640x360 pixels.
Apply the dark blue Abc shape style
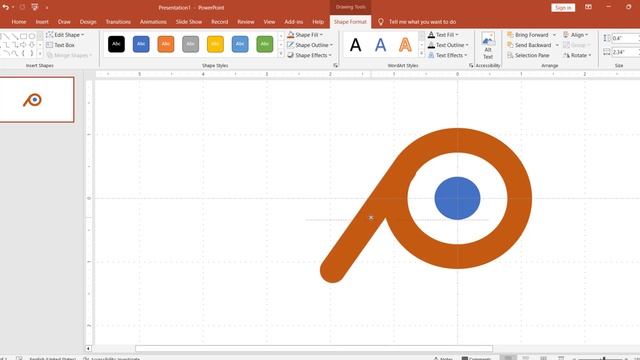(x=141, y=44)
